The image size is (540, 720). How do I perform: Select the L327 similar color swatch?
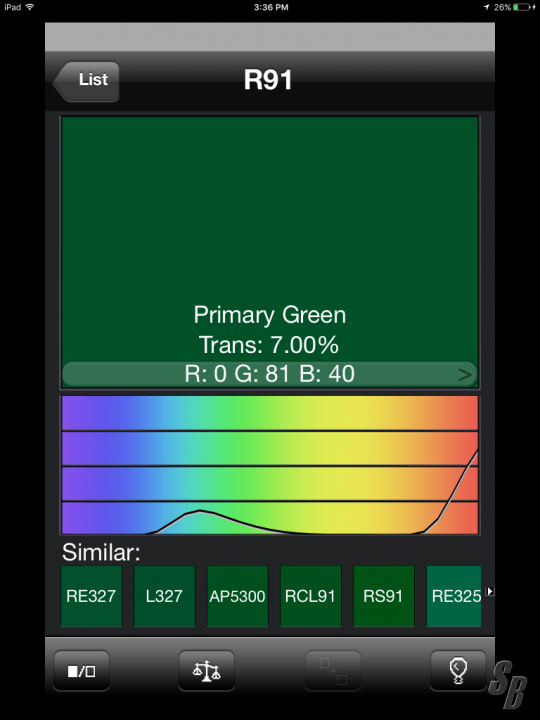pos(164,596)
